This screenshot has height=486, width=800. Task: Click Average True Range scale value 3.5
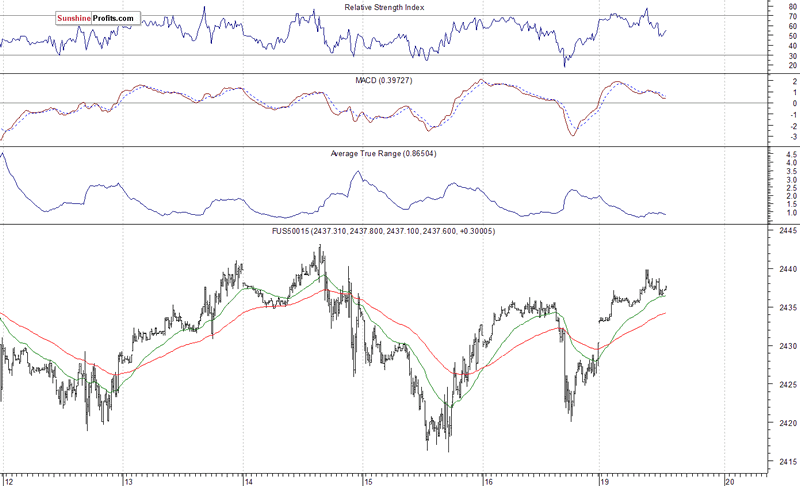(792, 172)
